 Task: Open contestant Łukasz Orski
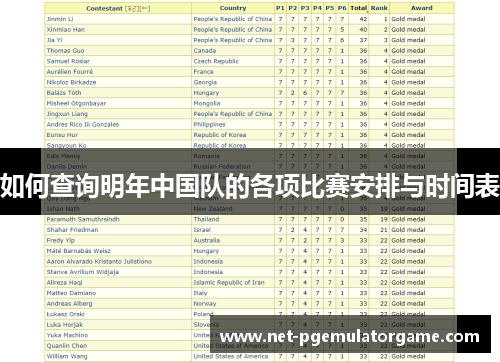tap(66, 314)
